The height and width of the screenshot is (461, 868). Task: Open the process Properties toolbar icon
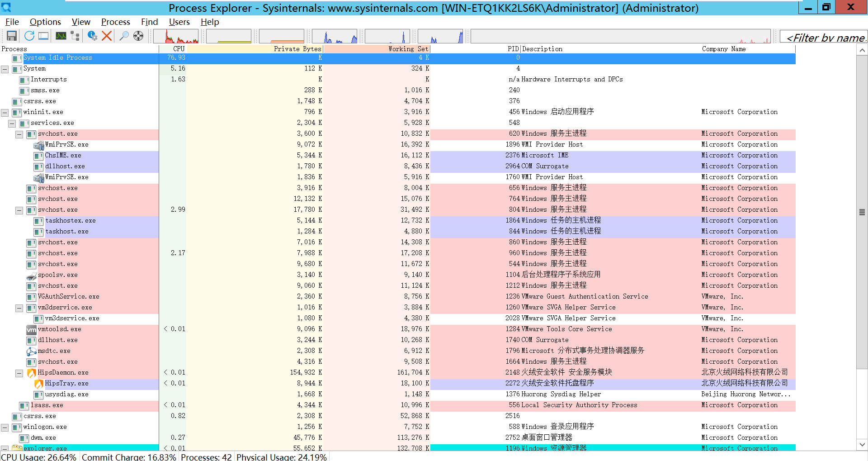pos(92,36)
